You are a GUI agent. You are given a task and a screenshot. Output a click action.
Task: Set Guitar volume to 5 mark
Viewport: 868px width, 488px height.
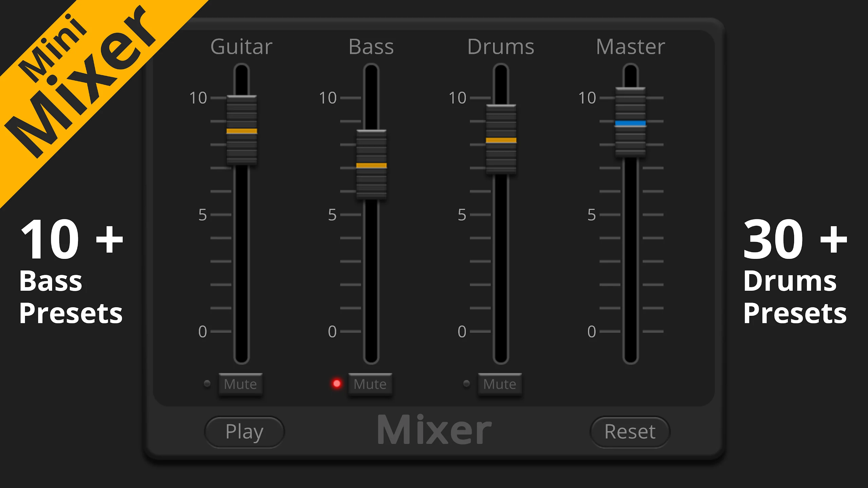[x=242, y=215]
